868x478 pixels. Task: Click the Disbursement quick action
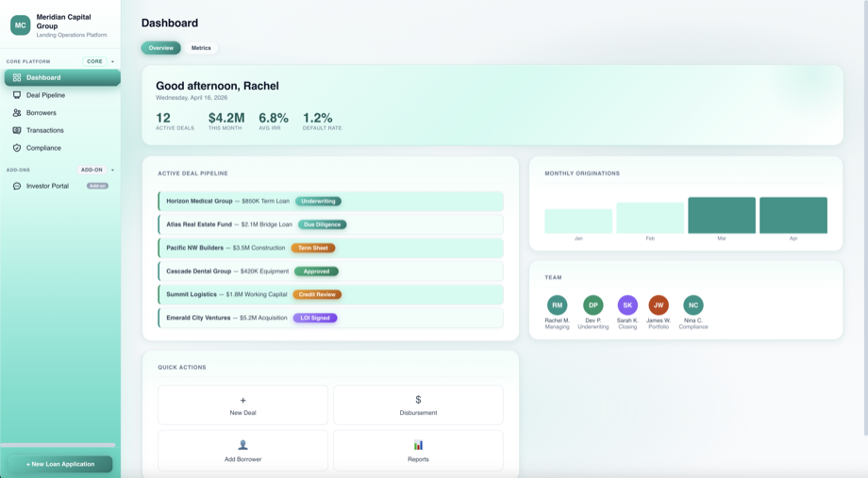coord(418,405)
